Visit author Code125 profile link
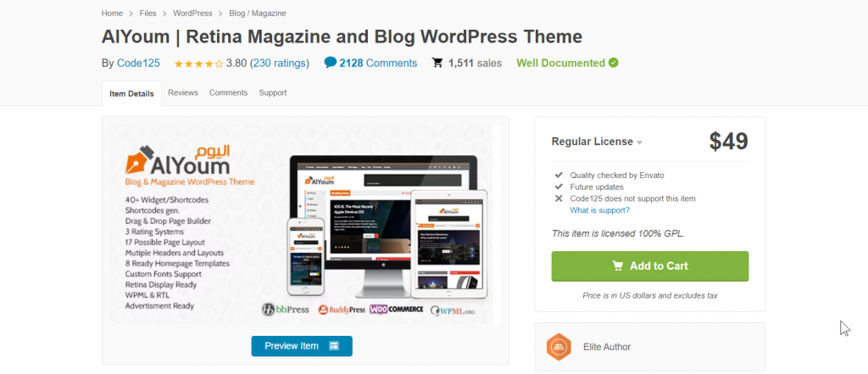Viewport: 868px width, 374px height. click(x=138, y=63)
